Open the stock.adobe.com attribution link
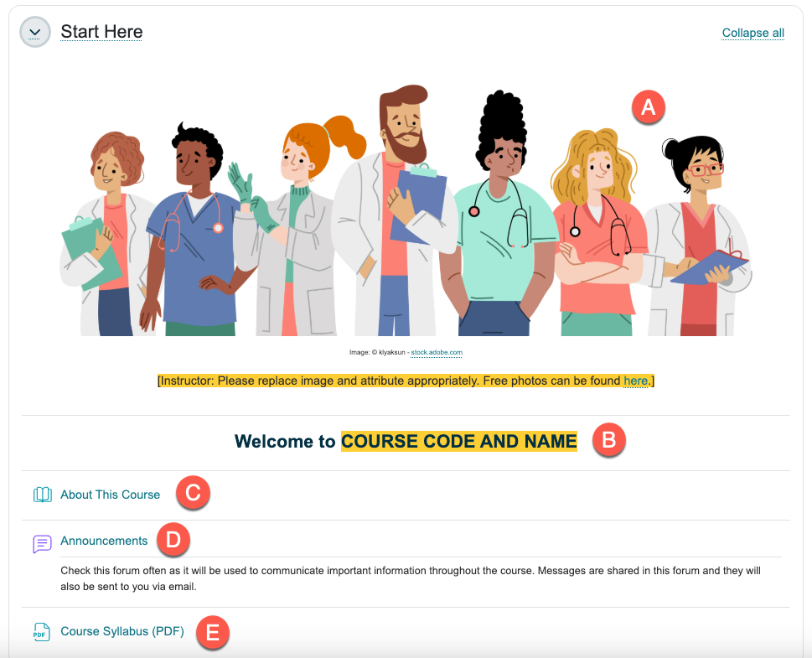Viewport: 812px width, 658px height. pos(437,353)
